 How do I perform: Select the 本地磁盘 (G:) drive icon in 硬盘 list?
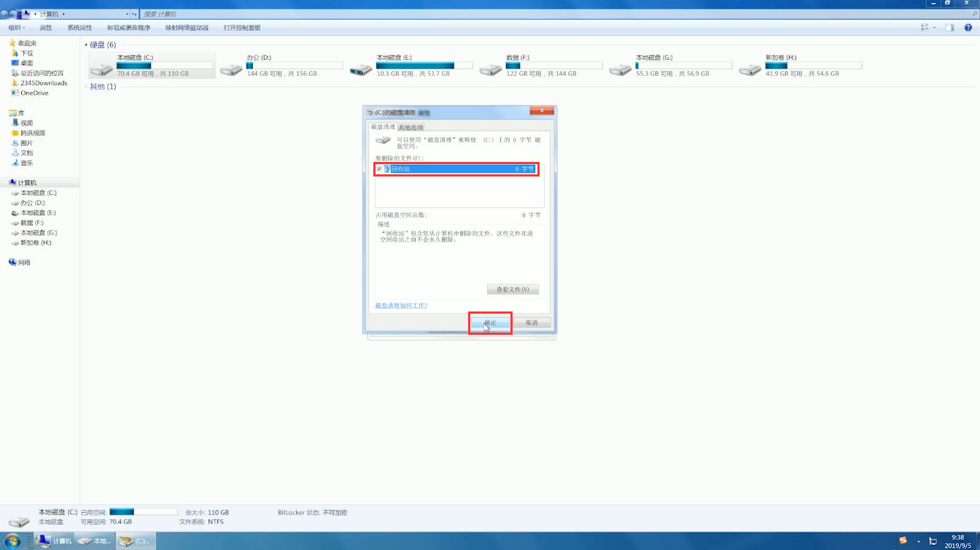[621, 69]
